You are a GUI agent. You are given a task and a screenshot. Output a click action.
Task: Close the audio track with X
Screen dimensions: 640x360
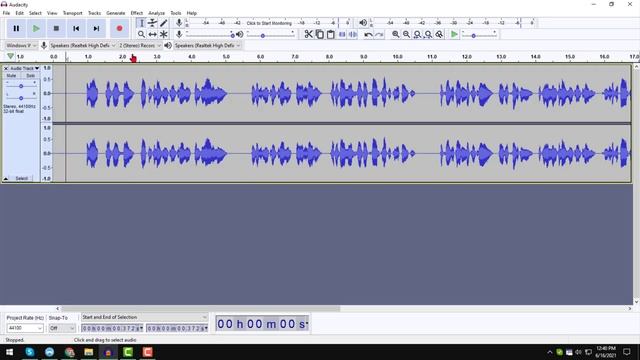[6, 68]
